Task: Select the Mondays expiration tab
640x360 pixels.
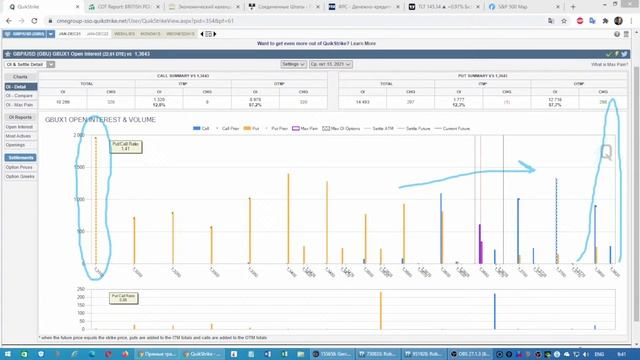Action: tap(150, 34)
